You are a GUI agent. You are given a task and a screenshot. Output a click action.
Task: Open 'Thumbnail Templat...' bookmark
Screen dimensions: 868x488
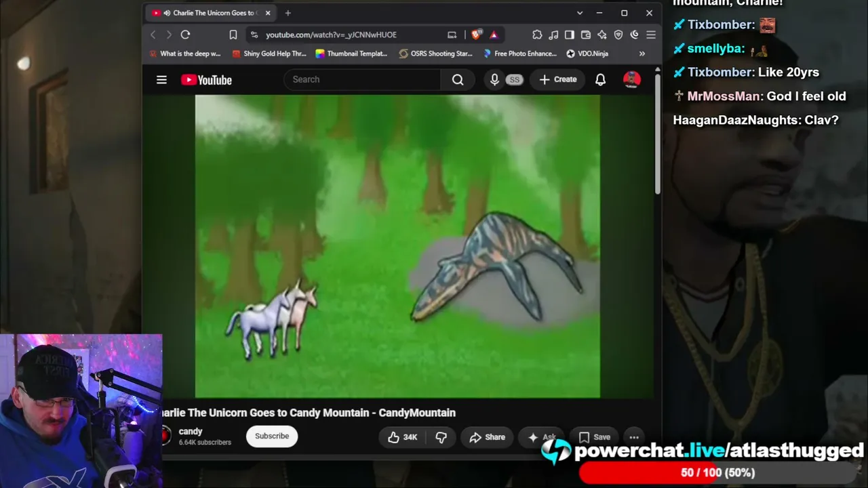pos(351,54)
